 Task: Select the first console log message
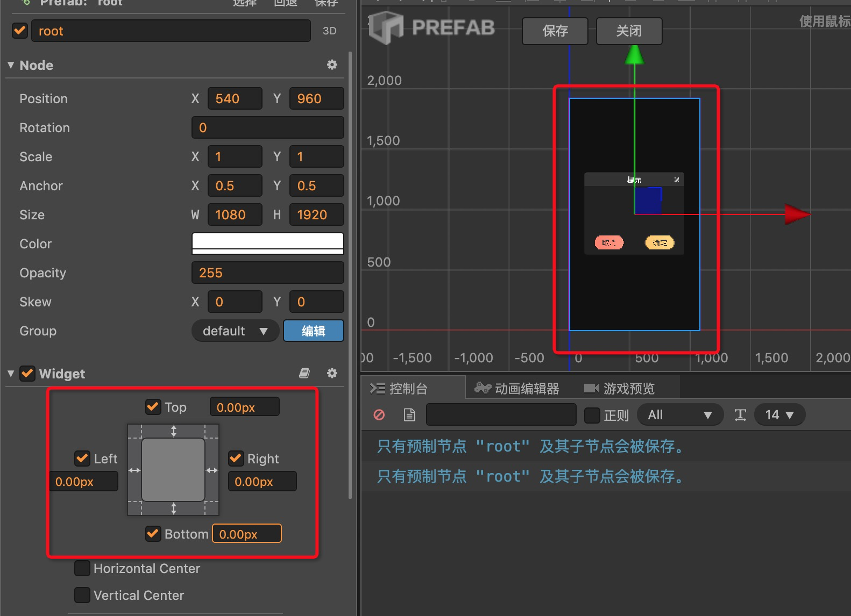606,446
